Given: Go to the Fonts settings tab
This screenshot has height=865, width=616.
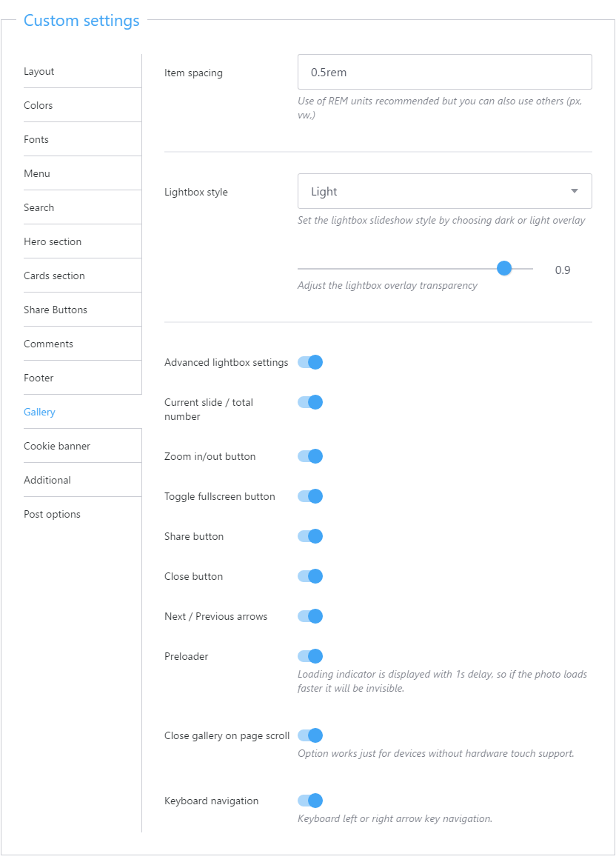Looking at the screenshot, I should 36,139.
